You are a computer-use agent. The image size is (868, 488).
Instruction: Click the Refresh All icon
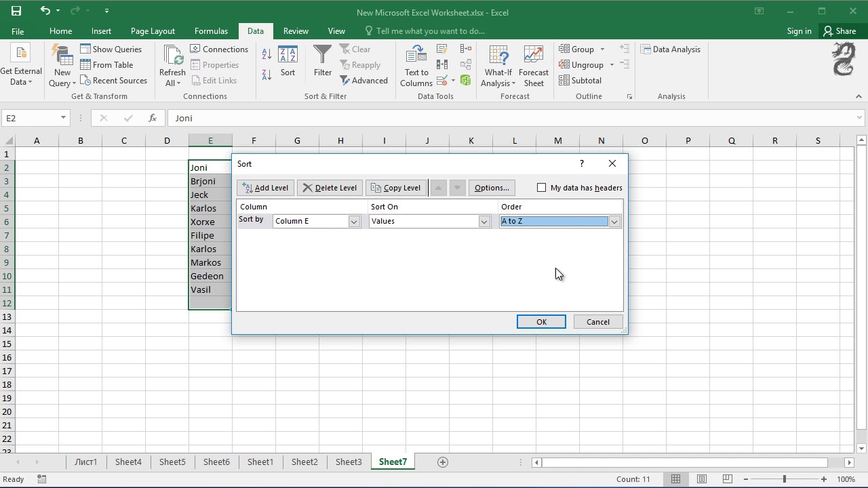tap(172, 66)
